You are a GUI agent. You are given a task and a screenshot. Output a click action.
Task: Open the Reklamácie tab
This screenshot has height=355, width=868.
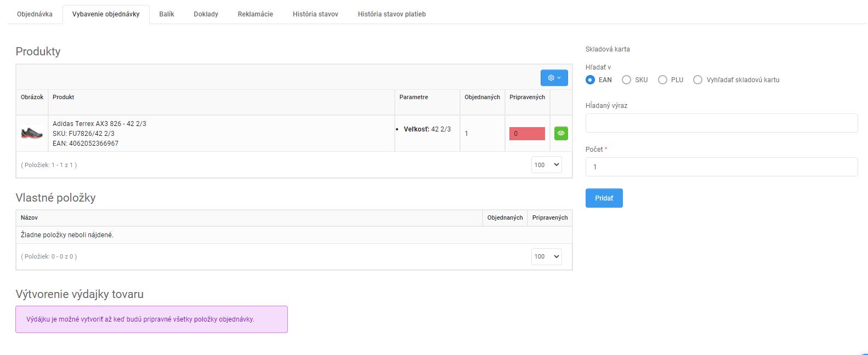[255, 14]
